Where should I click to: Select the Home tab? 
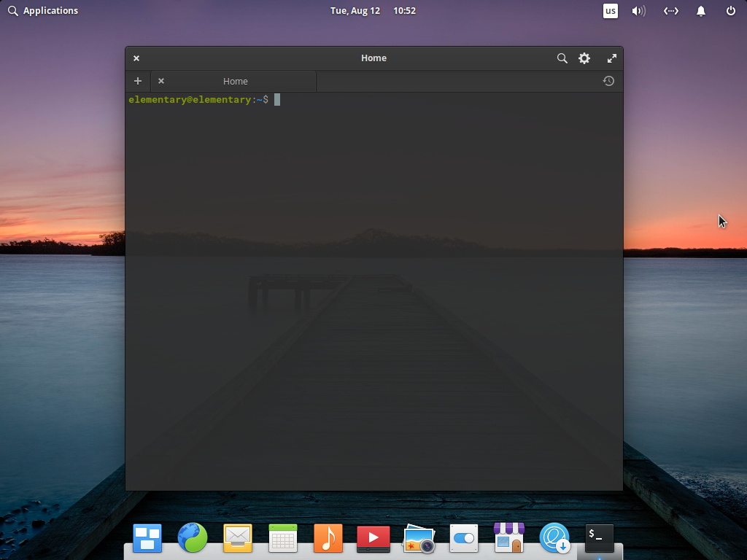point(236,81)
